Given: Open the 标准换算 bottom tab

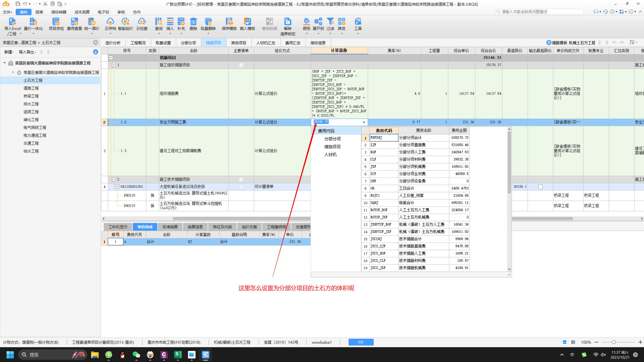Looking at the screenshot, I should [170, 227].
